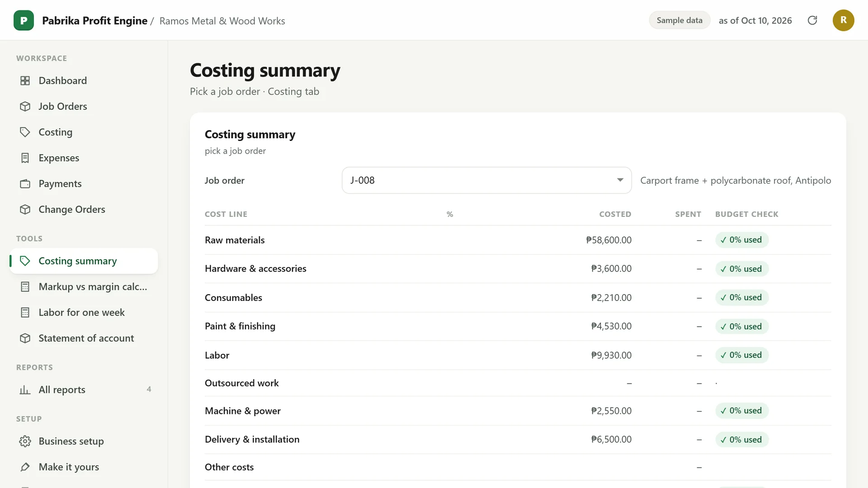Screen dimensions: 868x488
Task: Click the Job Orders box icon
Action: 25,106
